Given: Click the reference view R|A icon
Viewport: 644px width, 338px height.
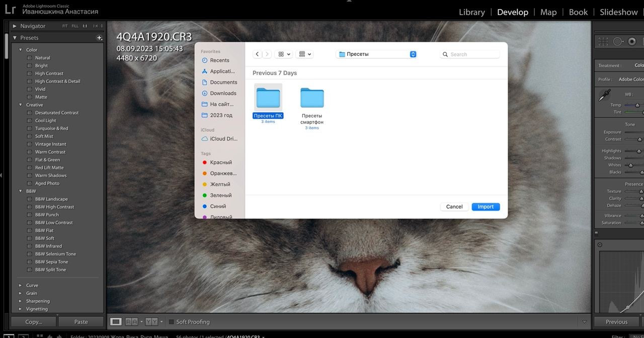Looking at the screenshot, I should [x=131, y=321].
